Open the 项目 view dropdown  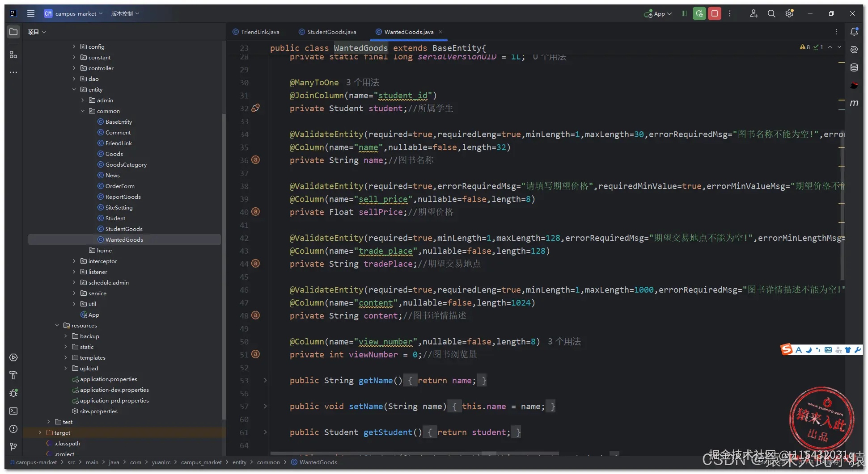(37, 32)
